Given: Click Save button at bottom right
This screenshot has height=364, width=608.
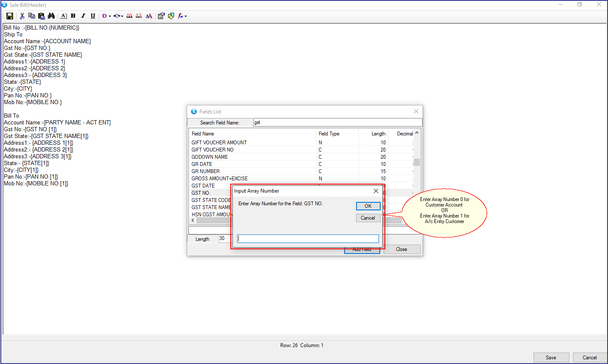Looking at the screenshot, I should coord(551,358).
